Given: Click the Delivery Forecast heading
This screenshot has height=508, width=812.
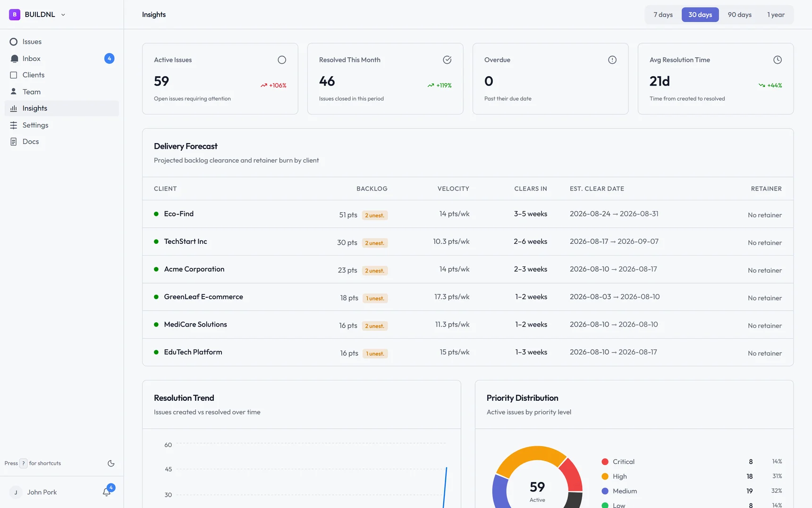Looking at the screenshot, I should point(186,146).
